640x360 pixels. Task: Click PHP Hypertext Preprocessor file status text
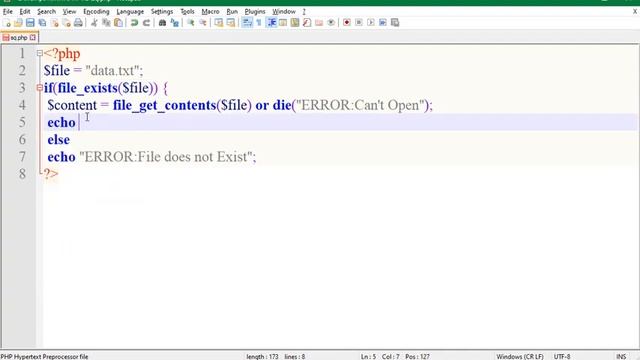pos(44,356)
